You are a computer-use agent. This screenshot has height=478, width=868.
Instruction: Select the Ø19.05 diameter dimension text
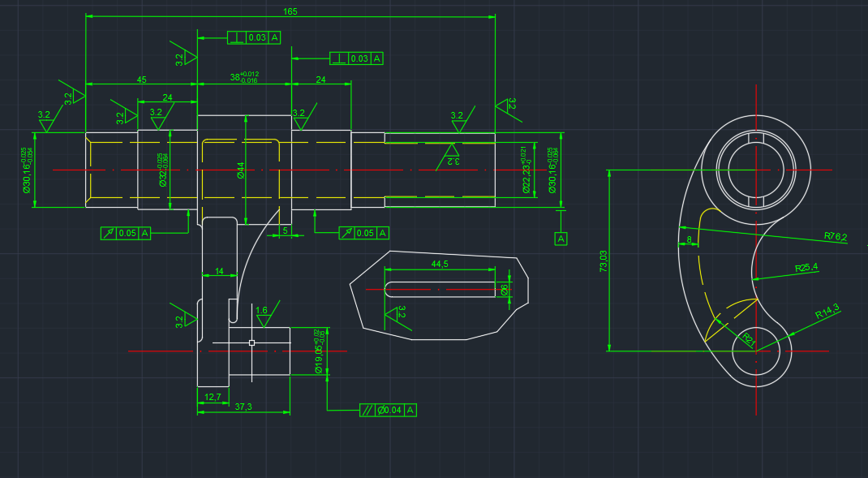click(x=318, y=351)
